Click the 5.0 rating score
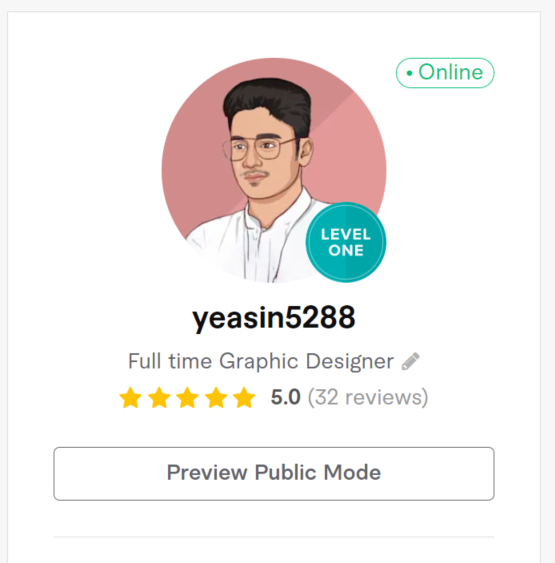 pyautogui.click(x=285, y=397)
